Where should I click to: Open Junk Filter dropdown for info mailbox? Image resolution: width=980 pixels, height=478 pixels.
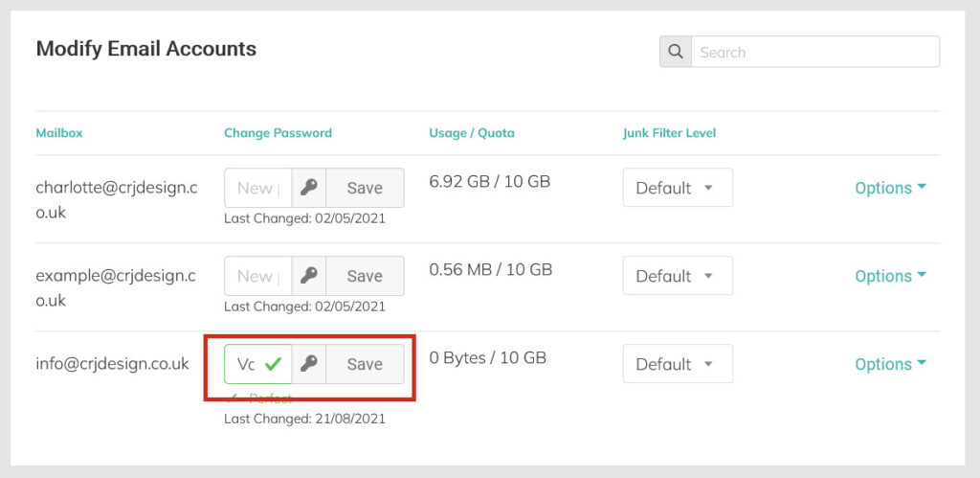[678, 364]
